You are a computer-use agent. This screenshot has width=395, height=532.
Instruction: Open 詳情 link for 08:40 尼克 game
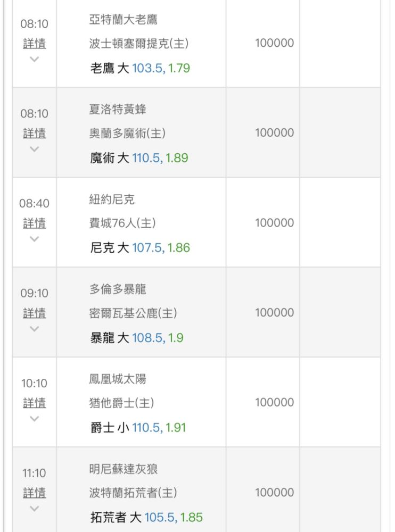pyautogui.click(x=34, y=223)
